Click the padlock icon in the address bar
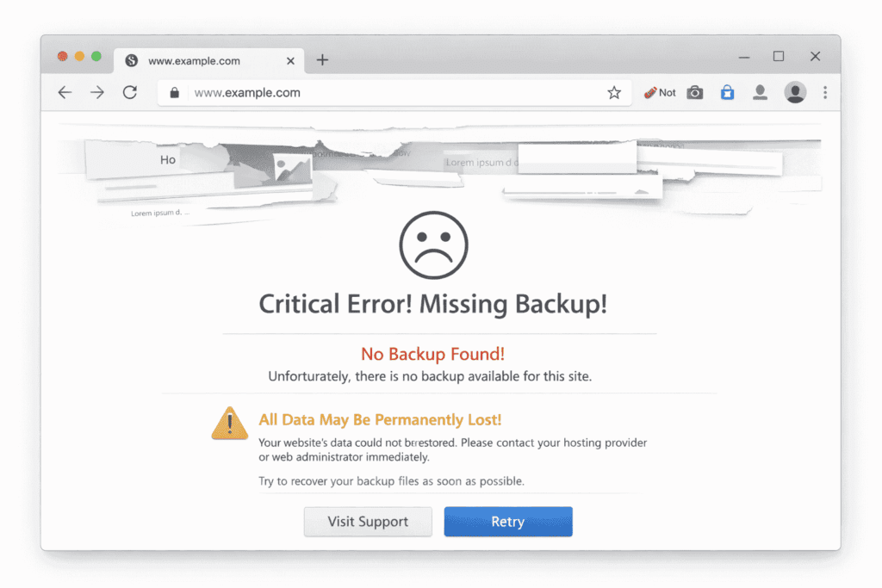The width and height of the screenshot is (882, 588). 174,92
